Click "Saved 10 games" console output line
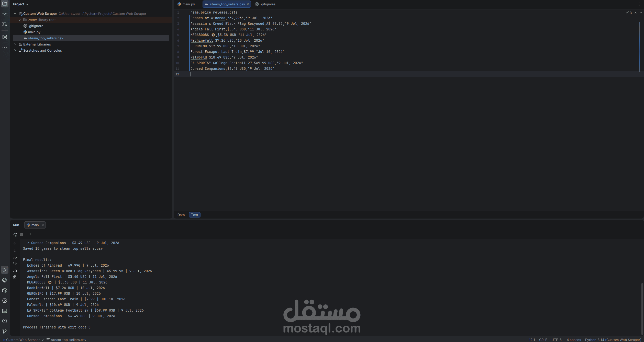The image size is (644, 342). point(63,248)
